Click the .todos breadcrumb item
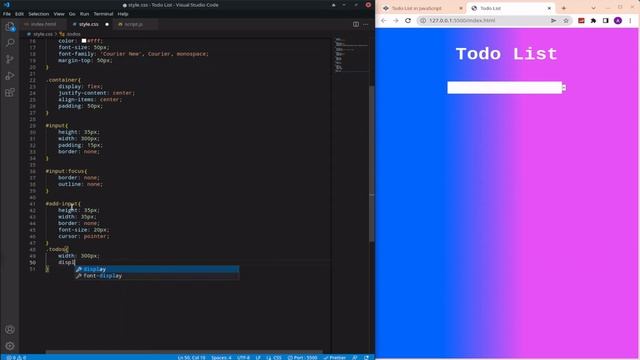Viewport: 640px width, 360px height. [x=70, y=34]
